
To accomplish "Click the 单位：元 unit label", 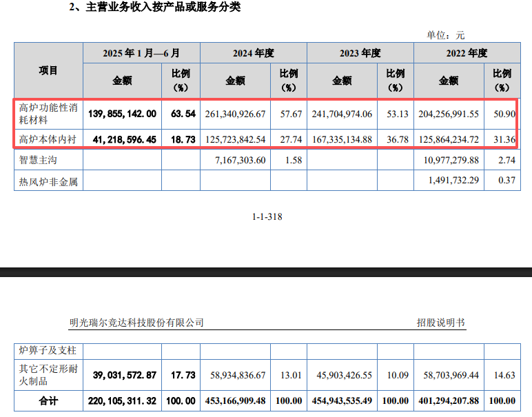I will 446,34.
